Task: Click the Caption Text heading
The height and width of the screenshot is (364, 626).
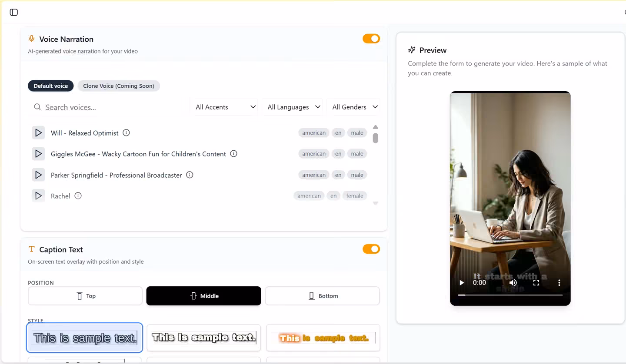Action: (61, 249)
